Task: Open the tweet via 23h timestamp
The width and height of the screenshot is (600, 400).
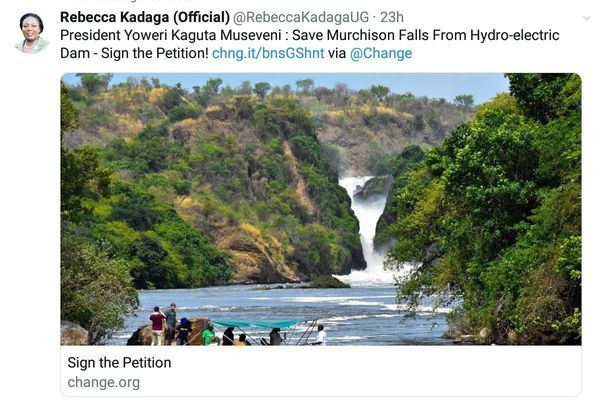Action: click(393, 17)
